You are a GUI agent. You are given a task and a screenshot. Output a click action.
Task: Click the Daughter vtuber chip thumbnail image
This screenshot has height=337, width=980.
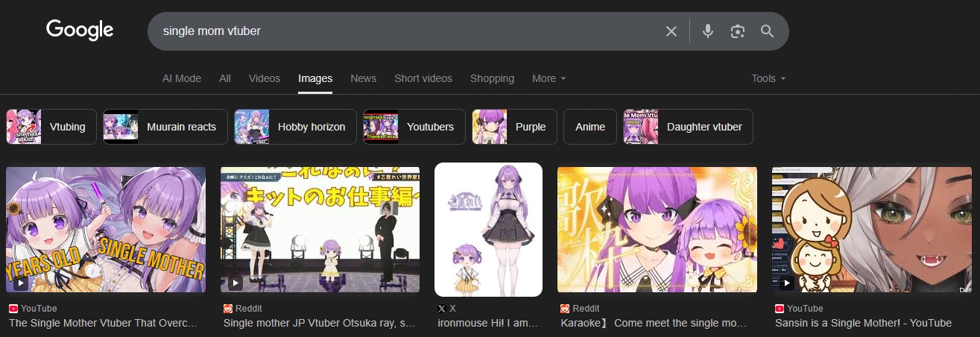641,127
